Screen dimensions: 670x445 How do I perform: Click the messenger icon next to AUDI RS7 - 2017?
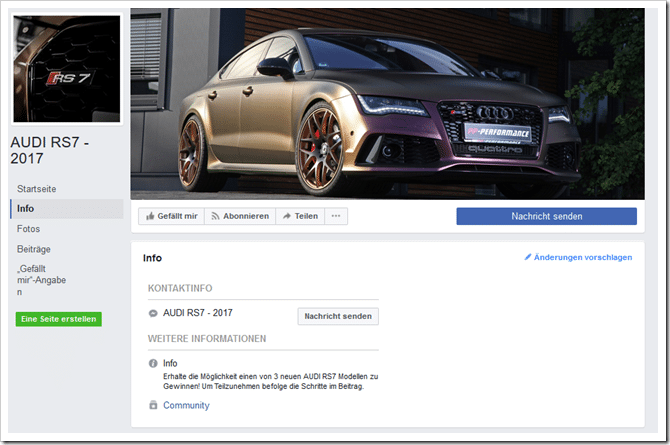click(x=153, y=313)
